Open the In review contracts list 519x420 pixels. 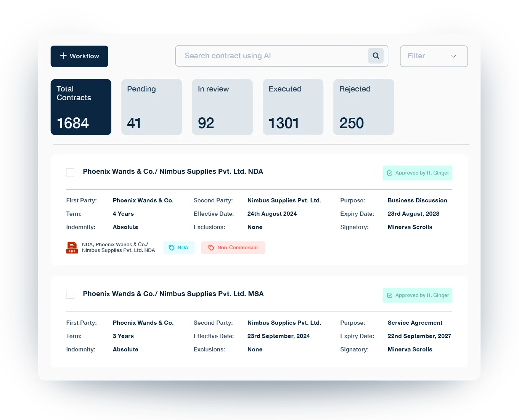point(222,107)
